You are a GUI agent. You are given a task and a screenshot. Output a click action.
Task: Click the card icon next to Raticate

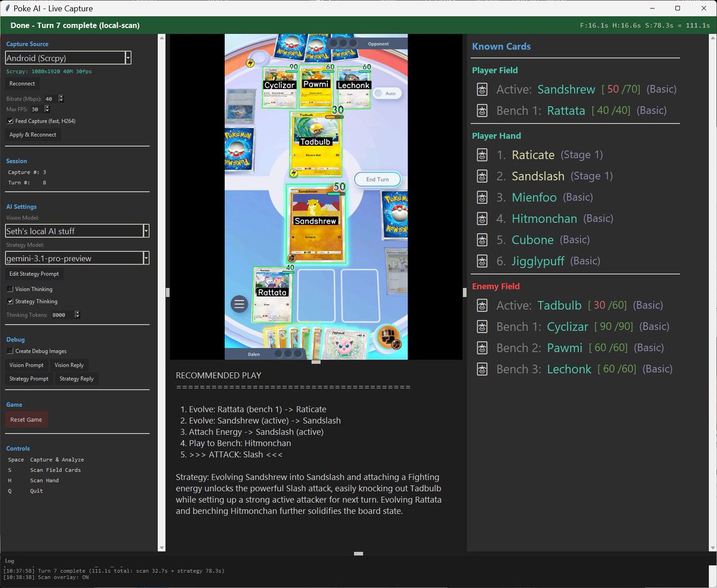pos(483,155)
